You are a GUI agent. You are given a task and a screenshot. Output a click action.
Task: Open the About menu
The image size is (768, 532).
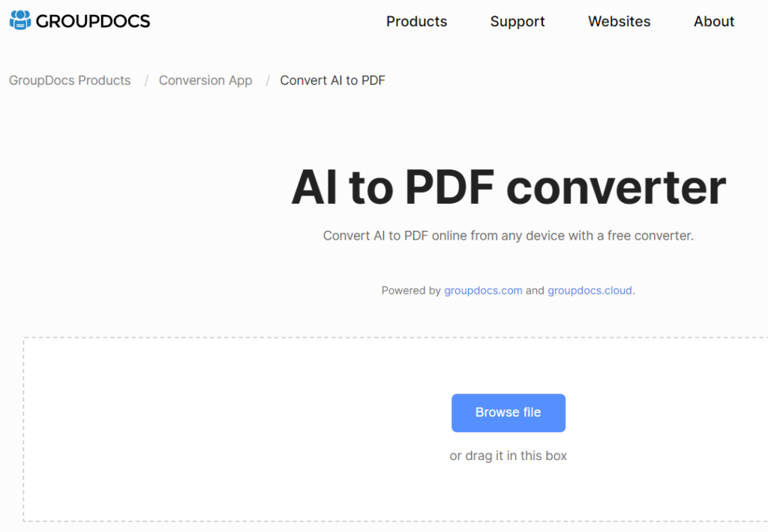coord(713,22)
